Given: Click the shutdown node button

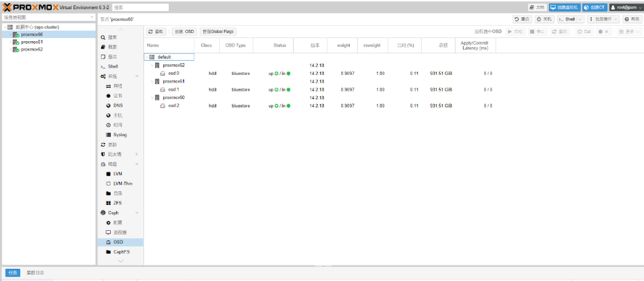Looking at the screenshot, I should [x=544, y=19].
